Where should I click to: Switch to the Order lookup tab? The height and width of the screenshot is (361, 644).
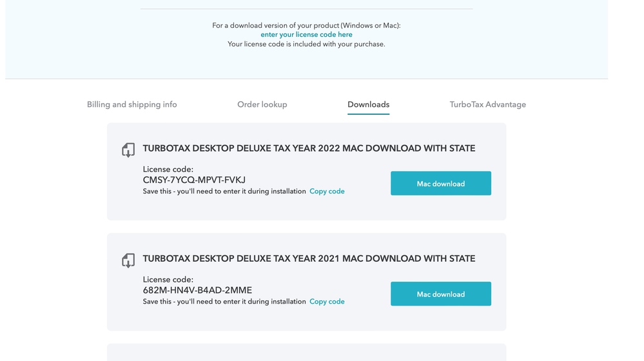262,104
